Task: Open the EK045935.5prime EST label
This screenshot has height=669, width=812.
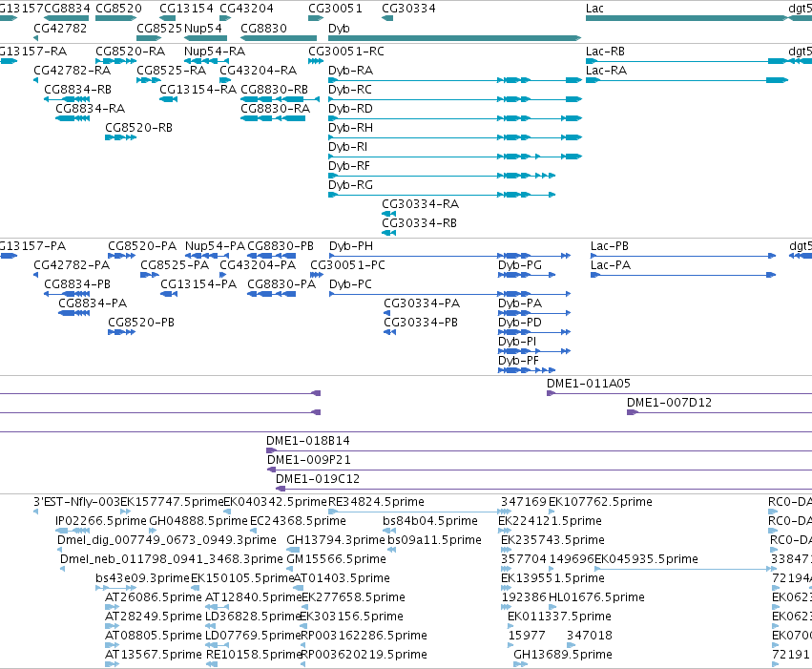Action: [646, 560]
